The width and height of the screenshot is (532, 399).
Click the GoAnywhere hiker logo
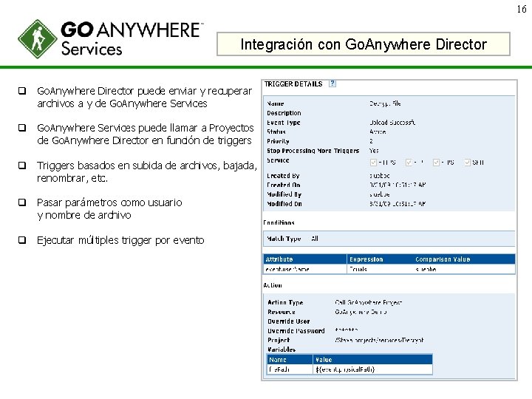pyautogui.click(x=38, y=39)
